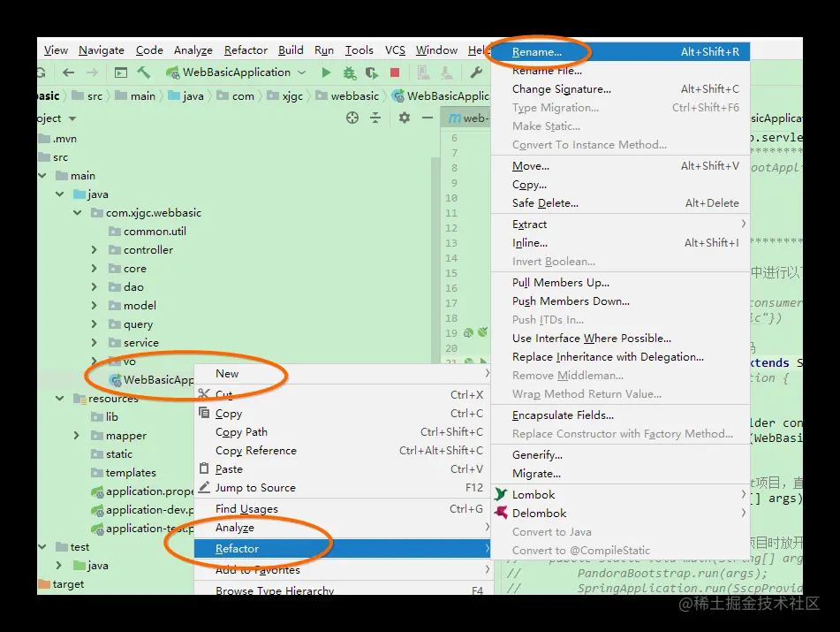The image size is (840, 632).
Task: Click the Lombok pepper icon in menu
Action: coord(501,494)
